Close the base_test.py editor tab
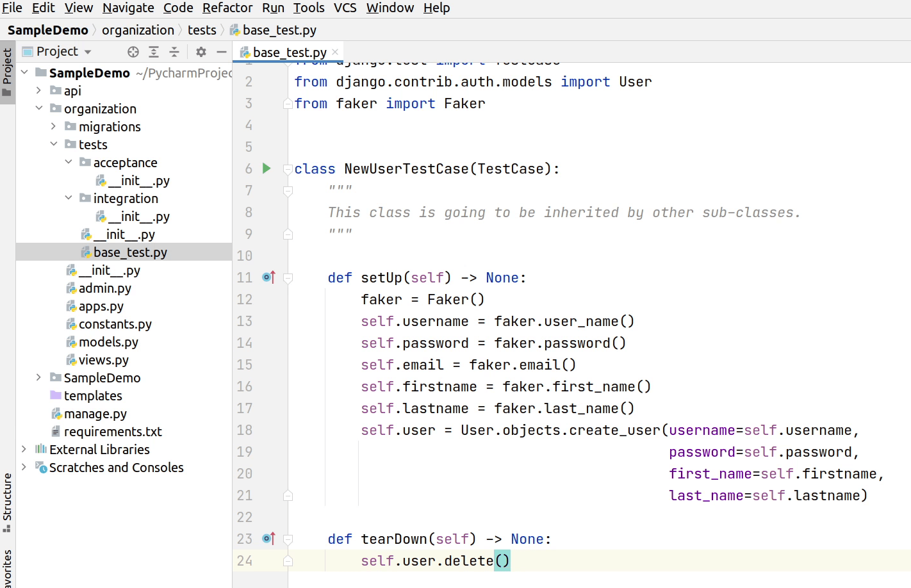 click(x=335, y=52)
